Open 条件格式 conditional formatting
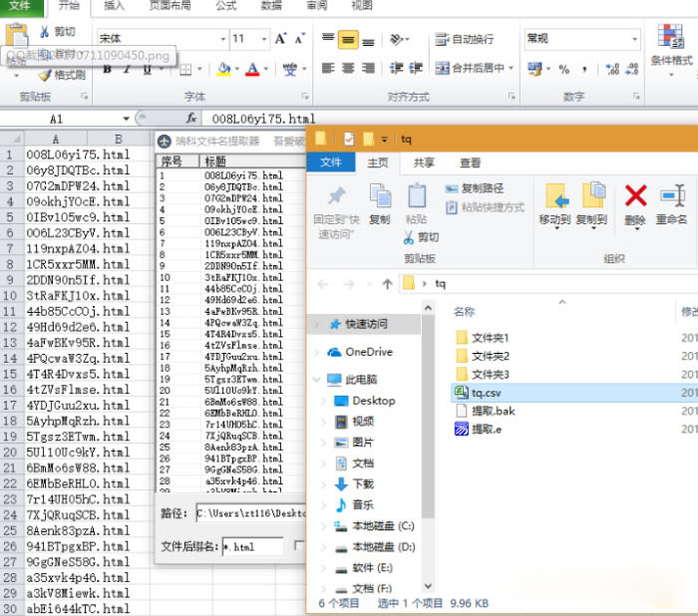Image resolution: width=698 pixels, height=616 pixels. [671, 48]
